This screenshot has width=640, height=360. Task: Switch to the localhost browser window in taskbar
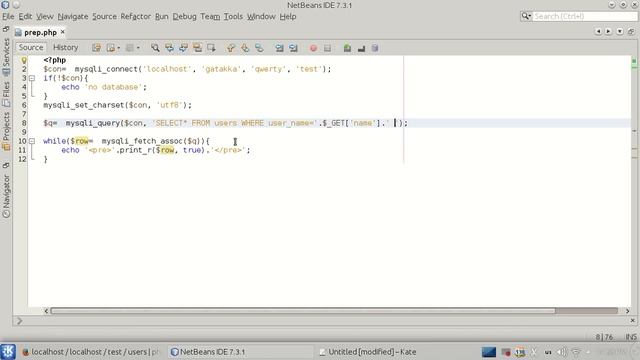[x=91, y=351]
